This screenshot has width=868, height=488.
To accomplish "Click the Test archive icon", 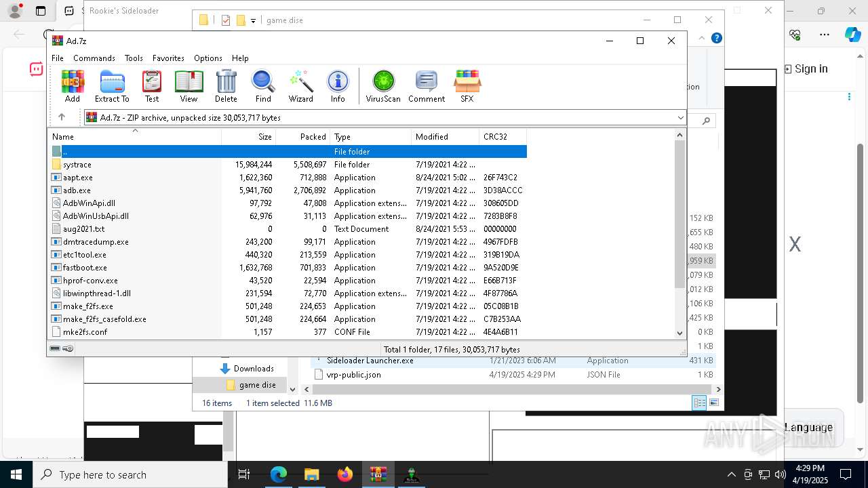I will [x=152, y=86].
